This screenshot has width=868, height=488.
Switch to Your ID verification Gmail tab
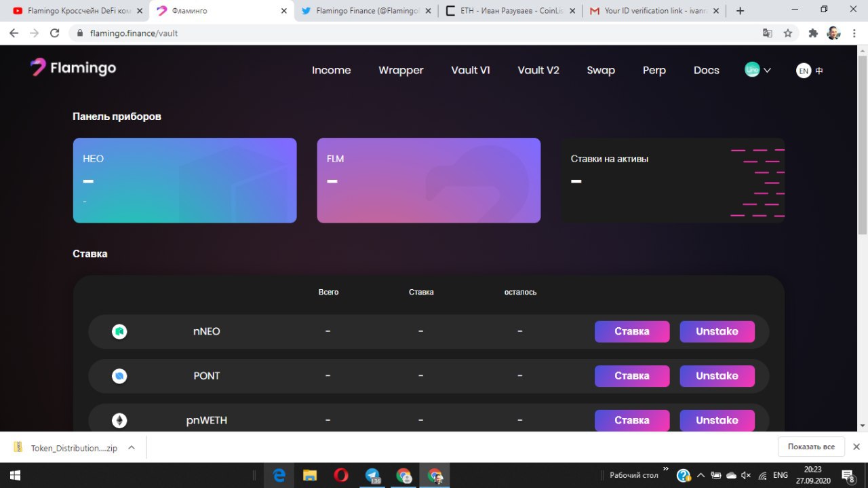point(654,11)
